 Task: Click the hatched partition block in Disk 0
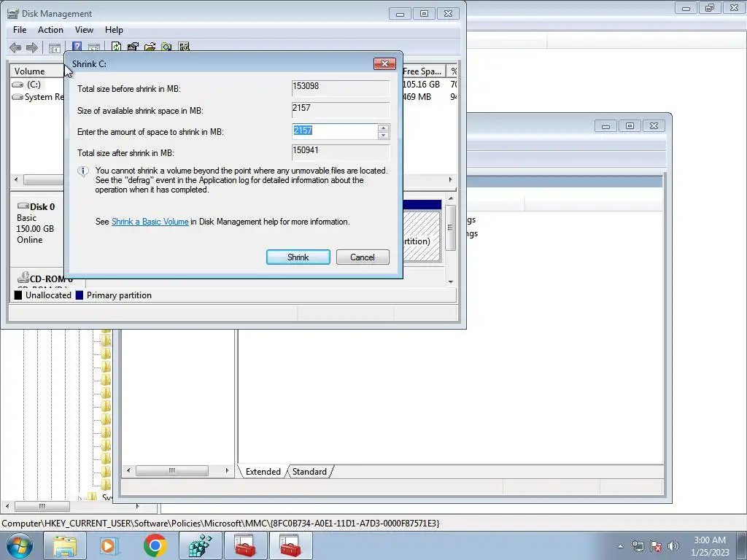[422, 237]
